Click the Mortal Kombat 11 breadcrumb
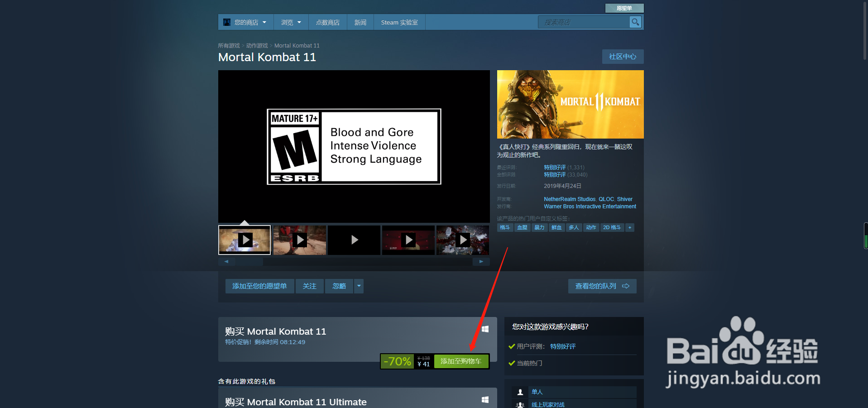This screenshot has width=868, height=408. tap(297, 46)
